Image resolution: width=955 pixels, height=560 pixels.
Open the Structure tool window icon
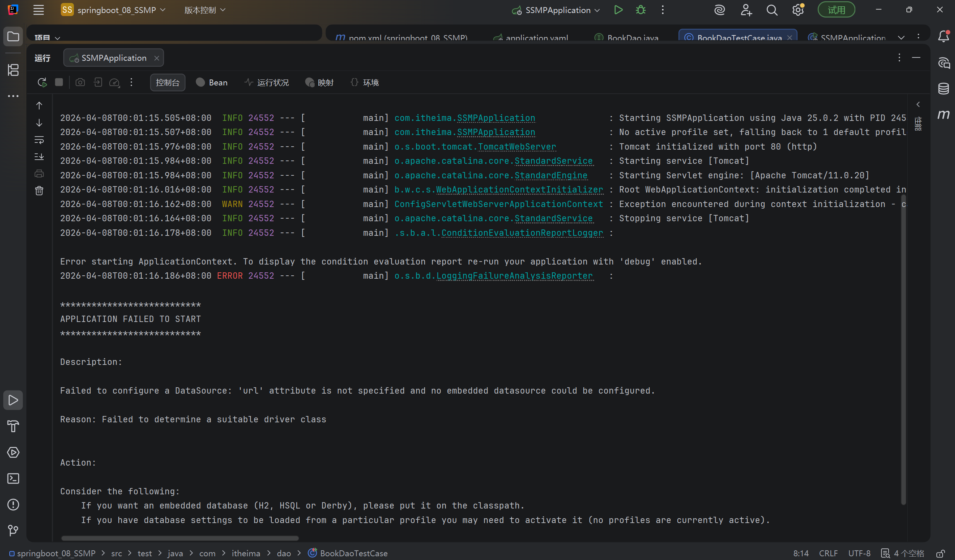click(x=13, y=70)
